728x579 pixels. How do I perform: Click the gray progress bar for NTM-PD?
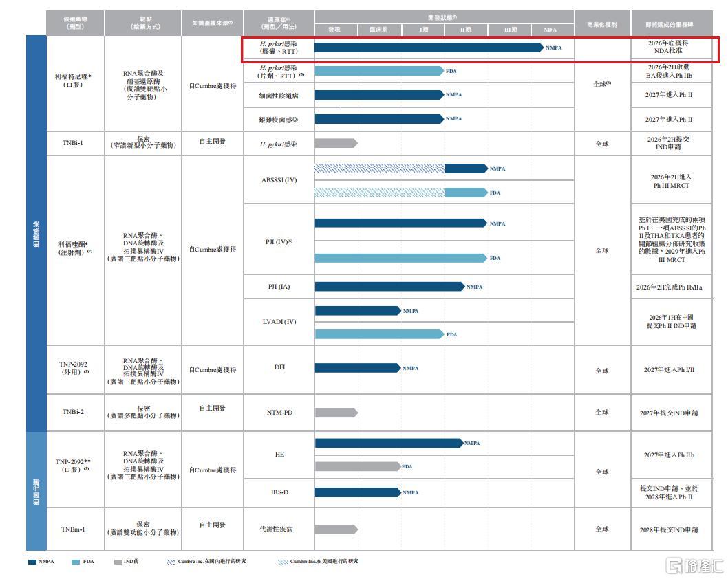pos(336,413)
